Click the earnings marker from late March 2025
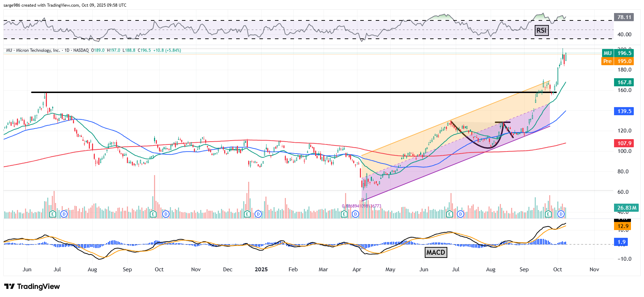644x297 pixels. click(344, 214)
